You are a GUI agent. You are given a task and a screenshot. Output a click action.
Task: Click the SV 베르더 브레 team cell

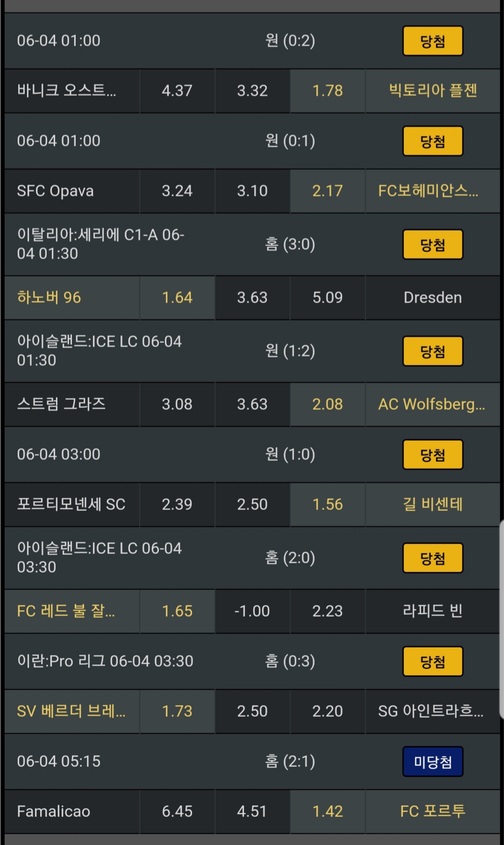[x=72, y=711]
